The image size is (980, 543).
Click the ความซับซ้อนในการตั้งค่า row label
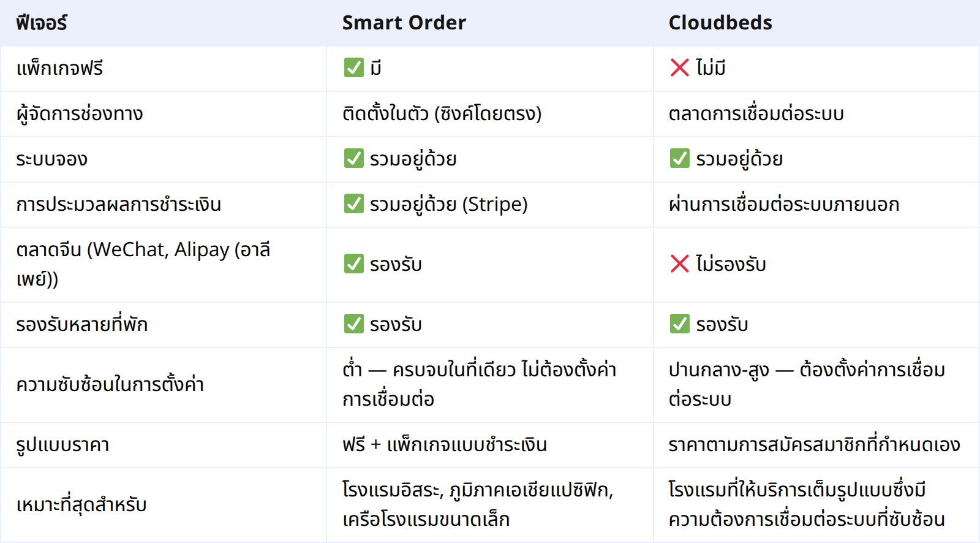pyautogui.click(x=110, y=384)
